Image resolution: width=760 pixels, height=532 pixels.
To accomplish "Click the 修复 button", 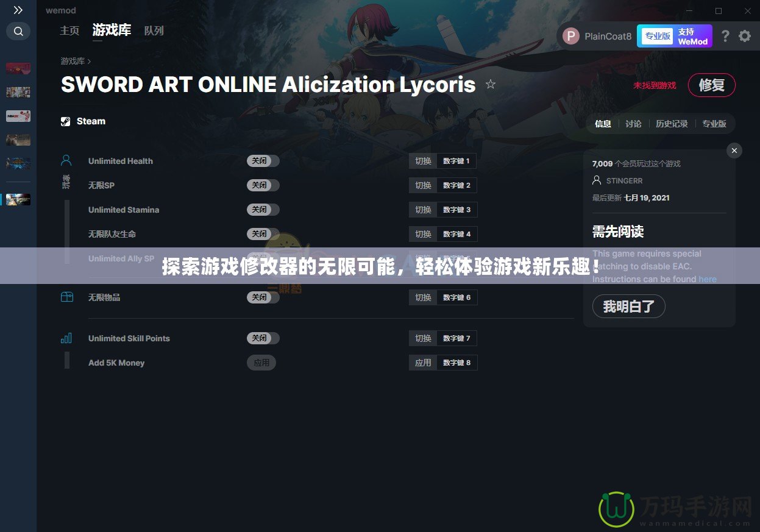I will (711, 85).
